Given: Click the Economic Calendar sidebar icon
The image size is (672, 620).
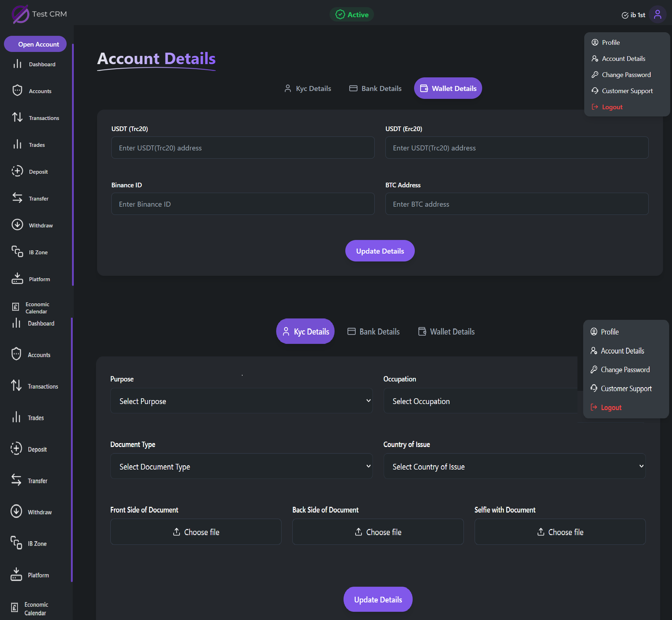Looking at the screenshot, I should pos(16,307).
